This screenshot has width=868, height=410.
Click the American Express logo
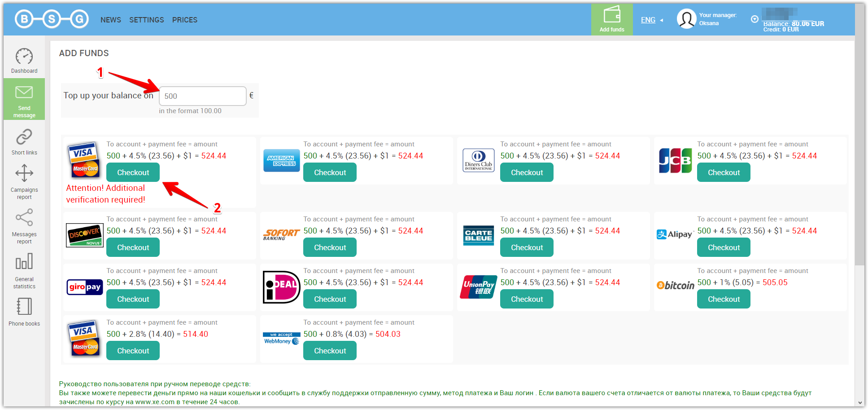281,160
